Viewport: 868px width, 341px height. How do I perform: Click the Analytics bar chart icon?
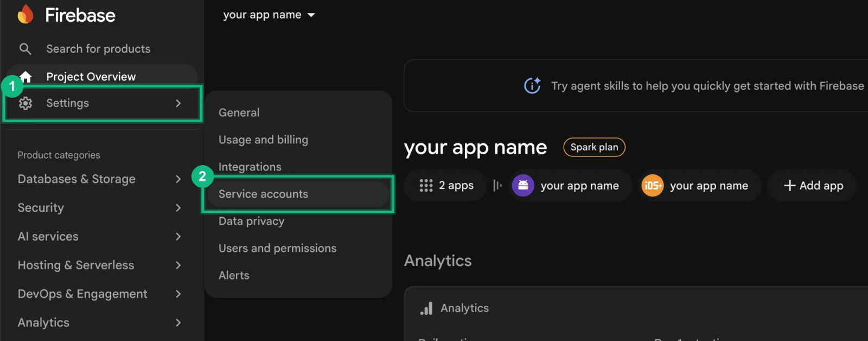click(426, 308)
